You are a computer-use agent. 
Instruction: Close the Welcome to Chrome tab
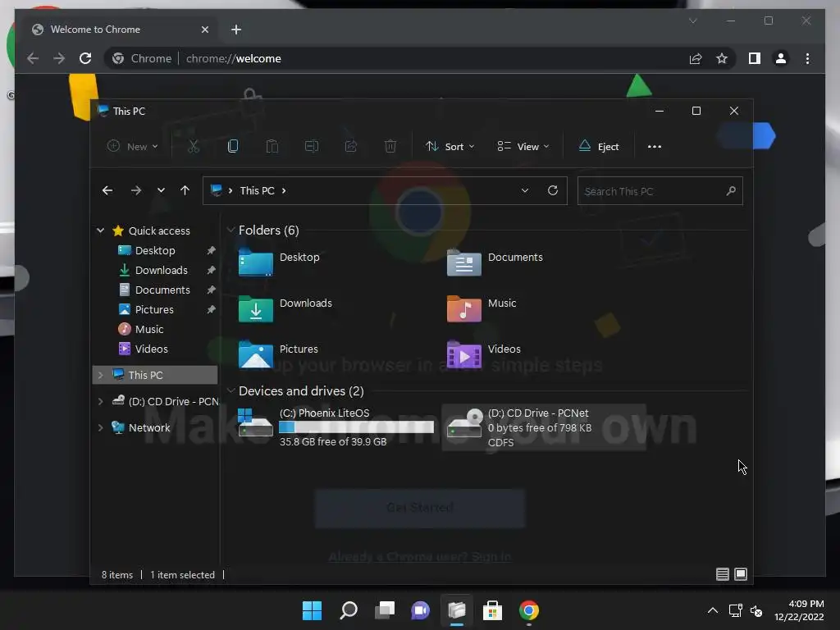coord(204,30)
